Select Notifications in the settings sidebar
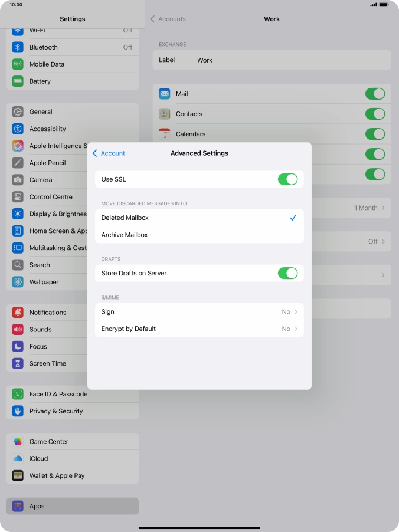Screen dimensions: 399x532 [48, 313]
